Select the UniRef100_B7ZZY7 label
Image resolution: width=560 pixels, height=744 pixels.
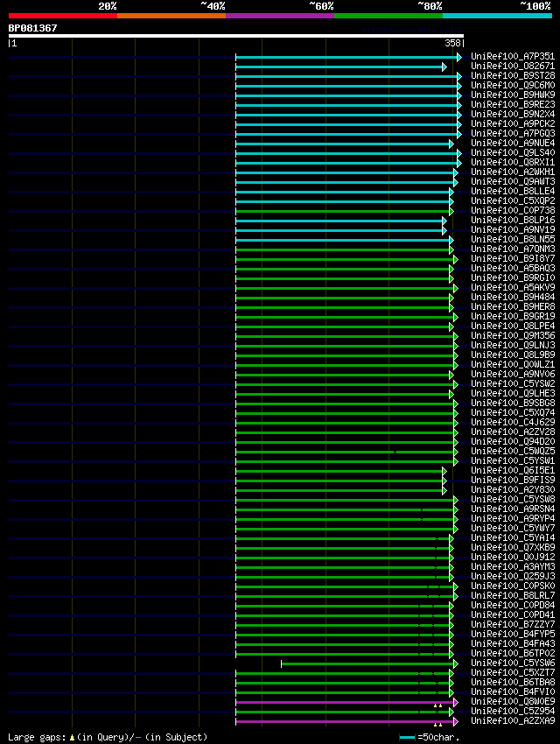[x=513, y=624]
